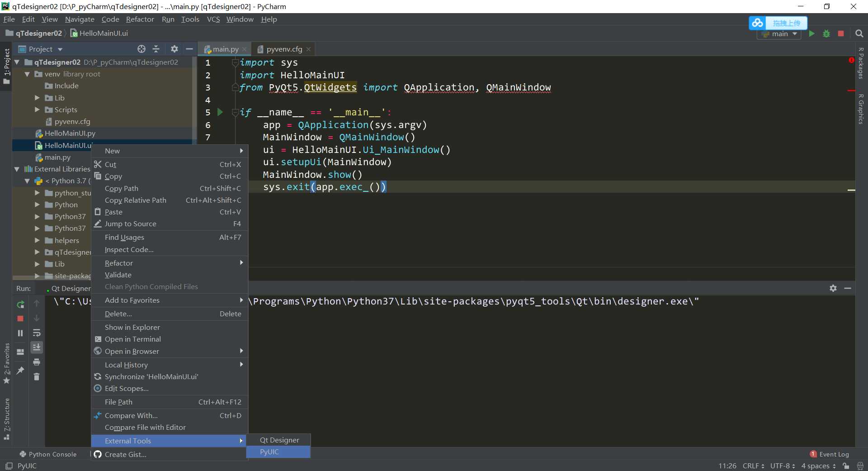
Task: Open Project panel settings gear
Action: coord(175,49)
